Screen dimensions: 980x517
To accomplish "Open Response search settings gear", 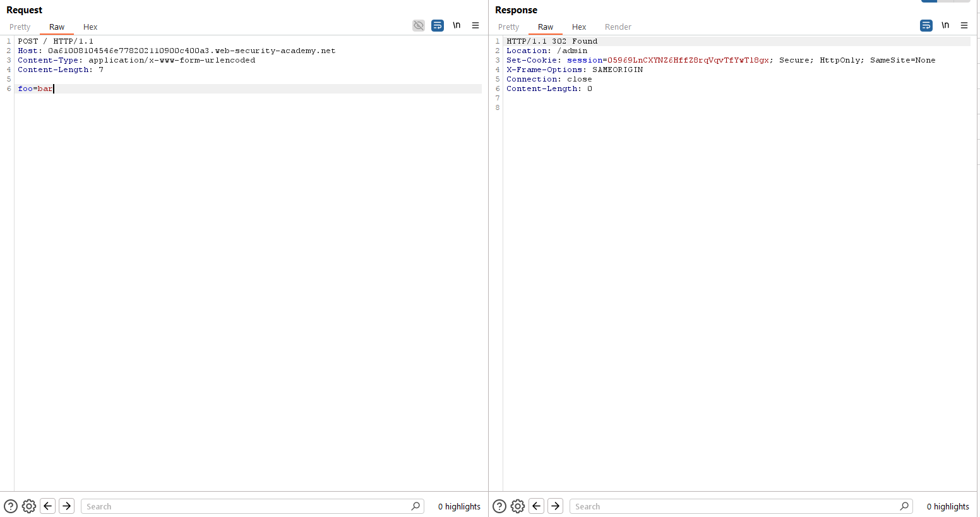I will pos(518,506).
